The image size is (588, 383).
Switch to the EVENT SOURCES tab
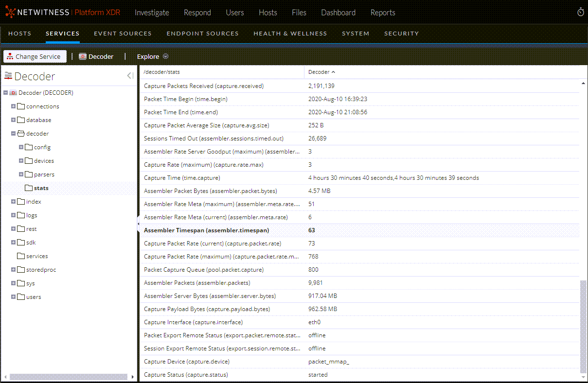click(123, 34)
